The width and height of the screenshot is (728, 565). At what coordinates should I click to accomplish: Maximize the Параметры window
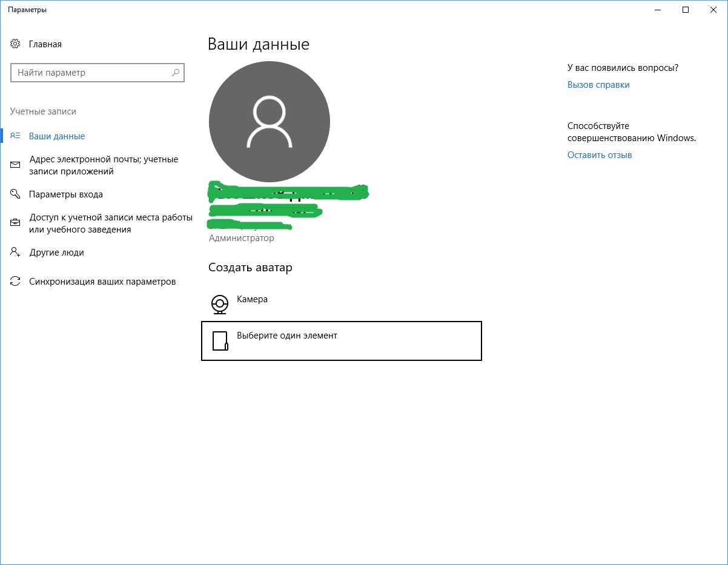(x=686, y=10)
